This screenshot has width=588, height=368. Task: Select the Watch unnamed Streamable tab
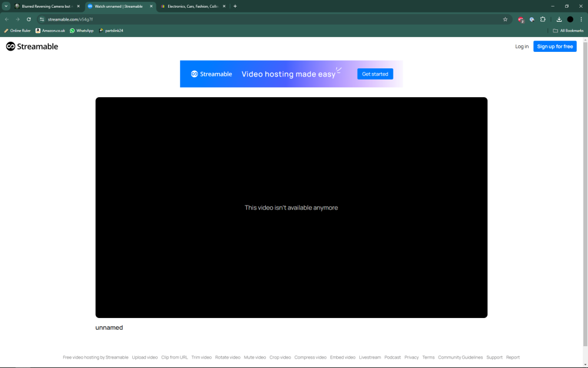click(120, 6)
